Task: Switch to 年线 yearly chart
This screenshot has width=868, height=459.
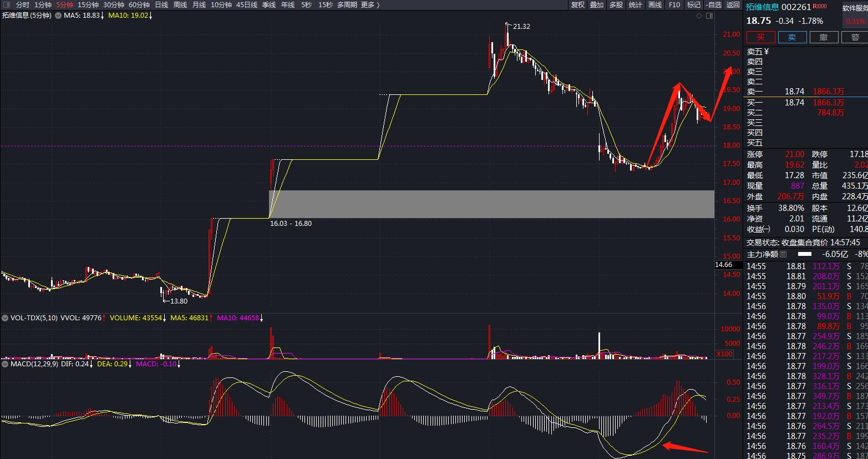Action: 288,4
